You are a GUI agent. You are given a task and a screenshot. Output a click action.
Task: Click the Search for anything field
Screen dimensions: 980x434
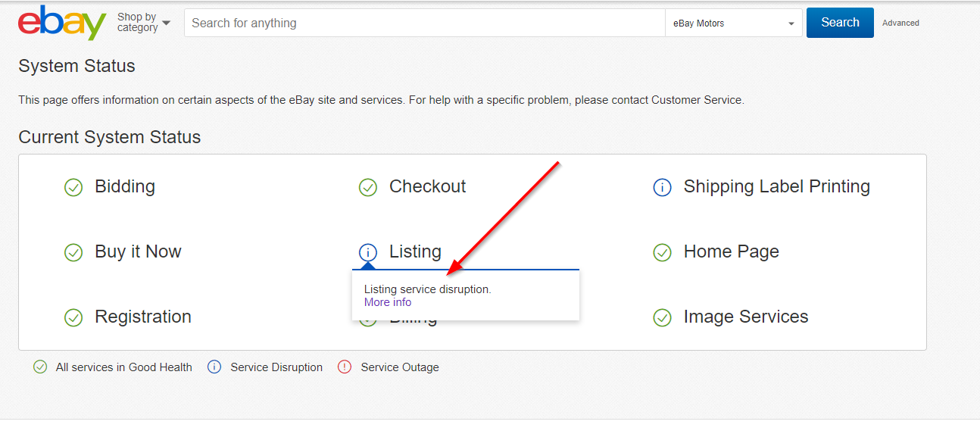coord(425,23)
